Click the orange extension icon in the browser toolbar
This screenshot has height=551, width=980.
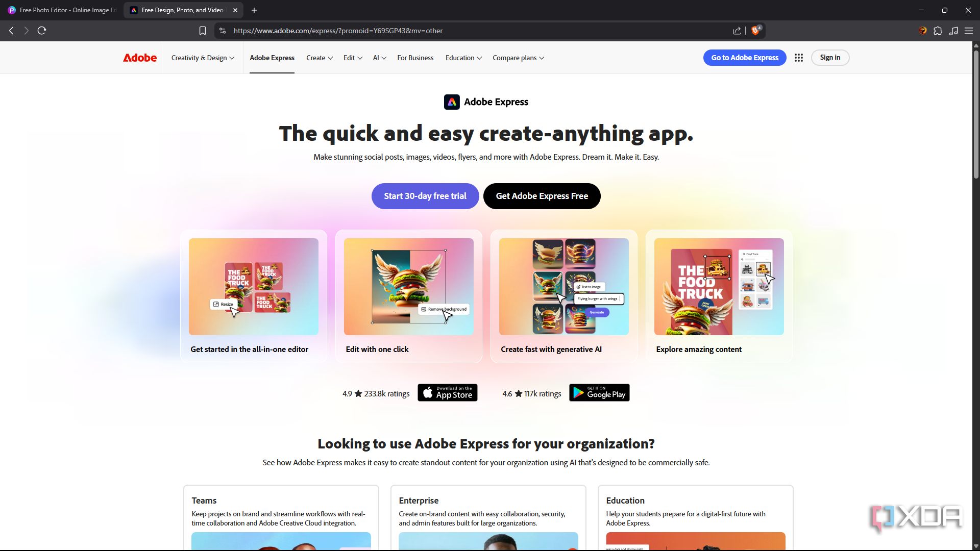[923, 31]
